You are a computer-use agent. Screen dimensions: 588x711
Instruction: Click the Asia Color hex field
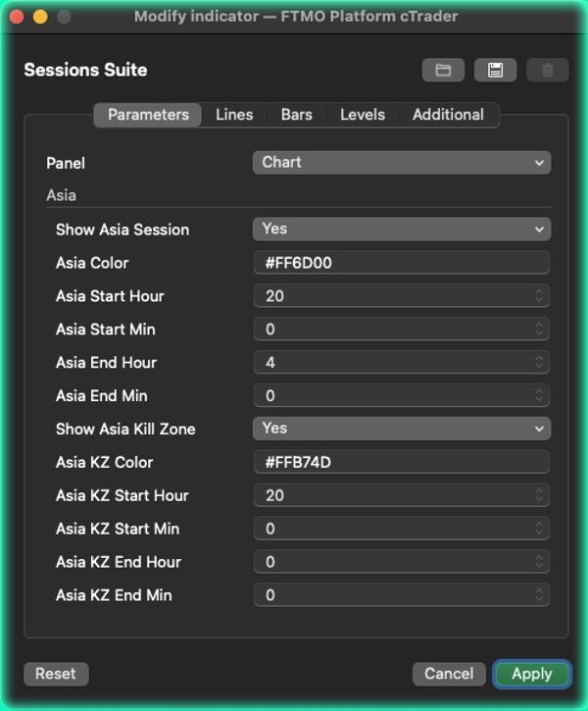(x=402, y=263)
